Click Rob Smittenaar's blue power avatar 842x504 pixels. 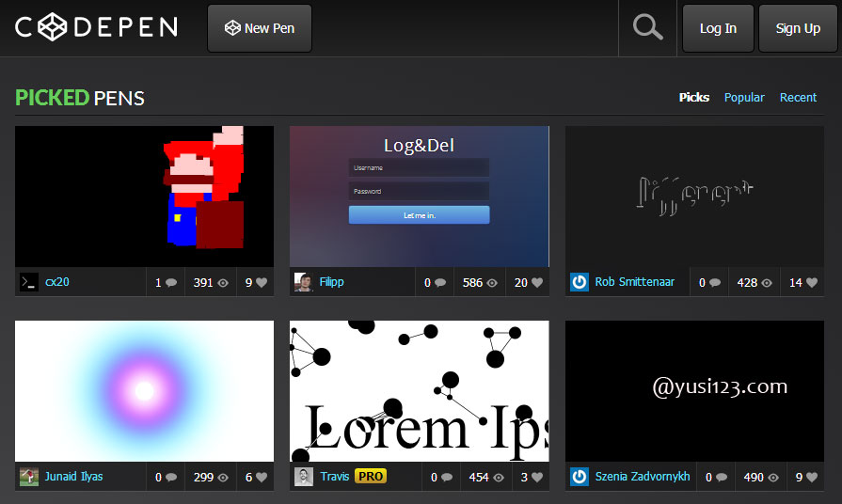(x=579, y=282)
